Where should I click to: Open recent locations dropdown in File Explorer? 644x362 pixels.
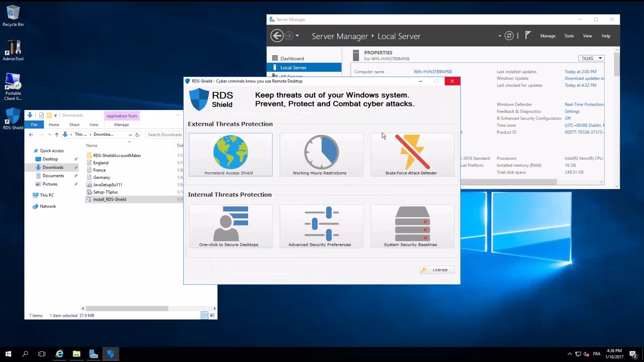coord(49,135)
